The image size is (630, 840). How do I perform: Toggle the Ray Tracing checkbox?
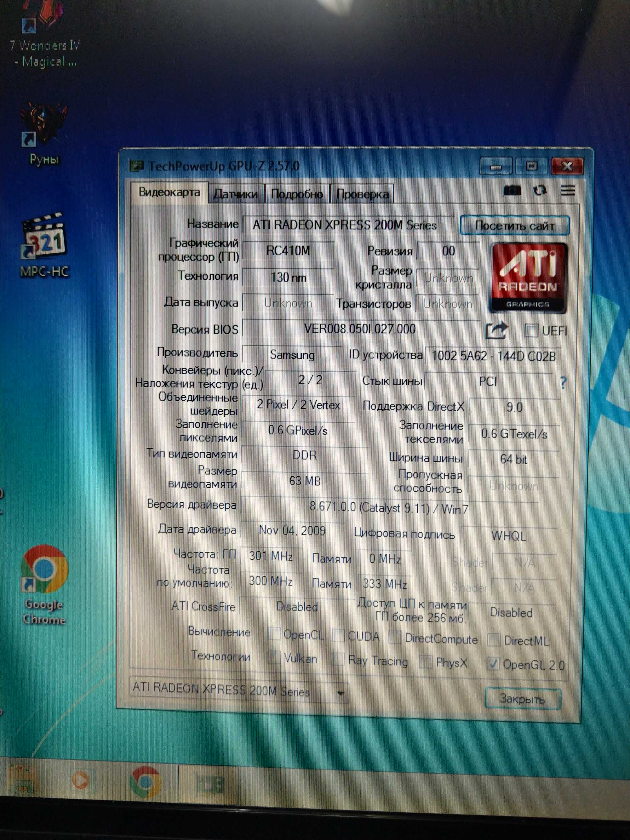pos(338,660)
